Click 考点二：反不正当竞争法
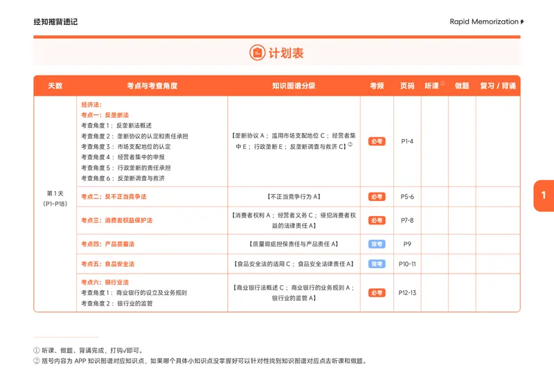 [x=114, y=197]
